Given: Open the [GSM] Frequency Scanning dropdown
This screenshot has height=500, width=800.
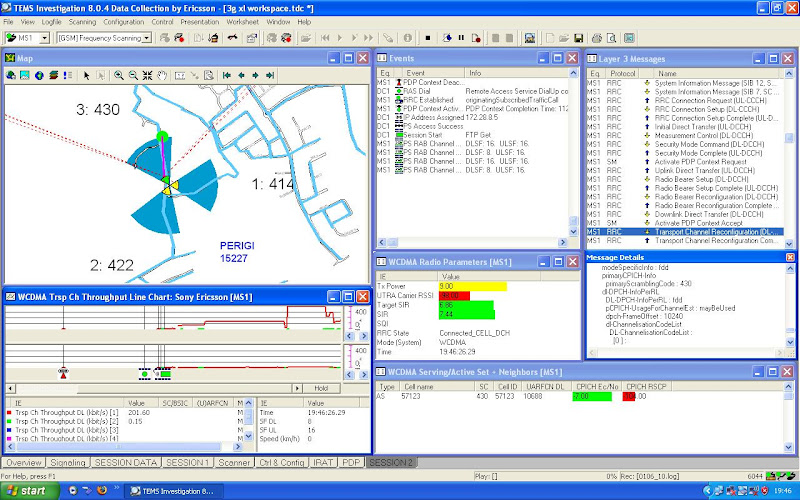Looking at the screenshot, I should pyautogui.click(x=147, y=38).
